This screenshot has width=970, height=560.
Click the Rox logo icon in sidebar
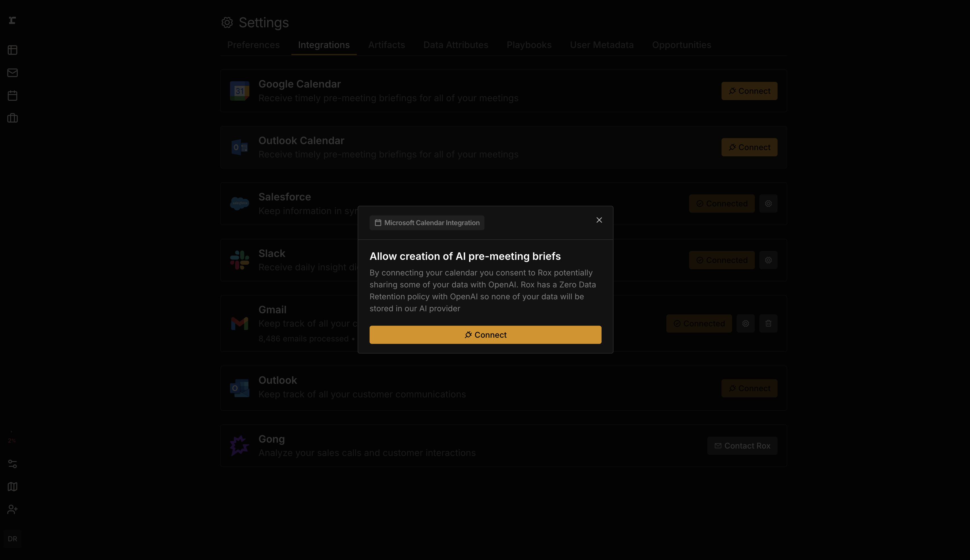[x=12, y=20]
